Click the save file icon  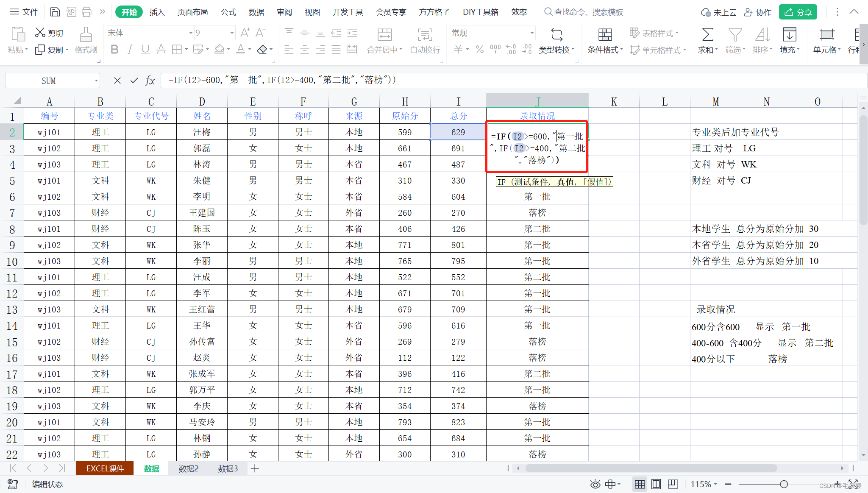[55, 12]
